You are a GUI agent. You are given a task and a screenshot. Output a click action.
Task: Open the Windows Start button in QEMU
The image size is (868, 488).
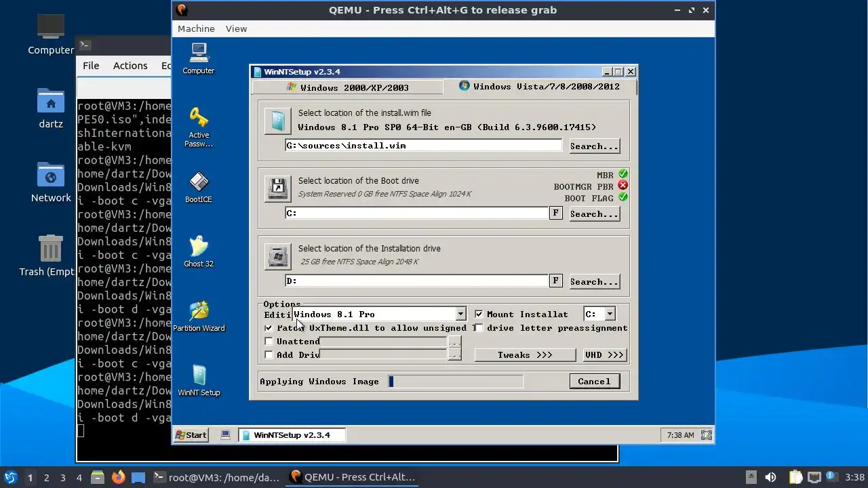tap(191, 435)
